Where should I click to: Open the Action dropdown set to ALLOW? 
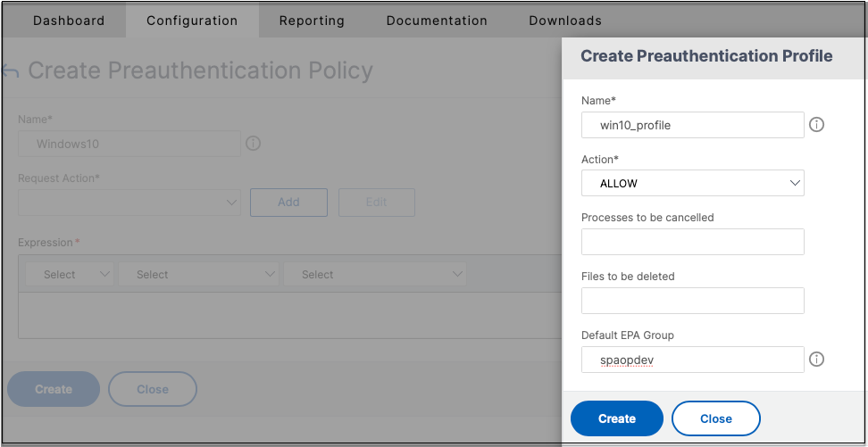[x=692, y=184]
